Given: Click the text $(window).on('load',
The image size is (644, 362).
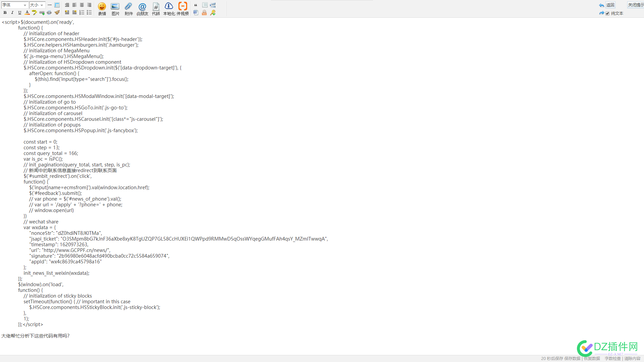Looking at the screenshot, I should (41, 285).
